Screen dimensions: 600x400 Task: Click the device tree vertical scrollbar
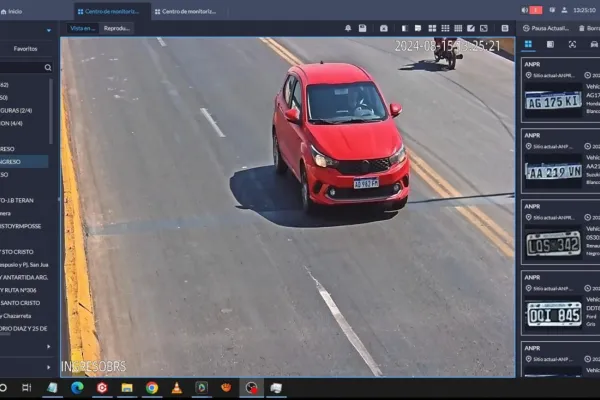tap(51, 111)
